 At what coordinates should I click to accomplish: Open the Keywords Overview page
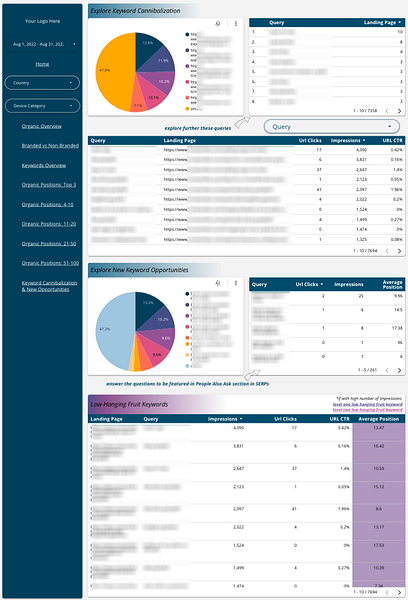coord(44,165)
